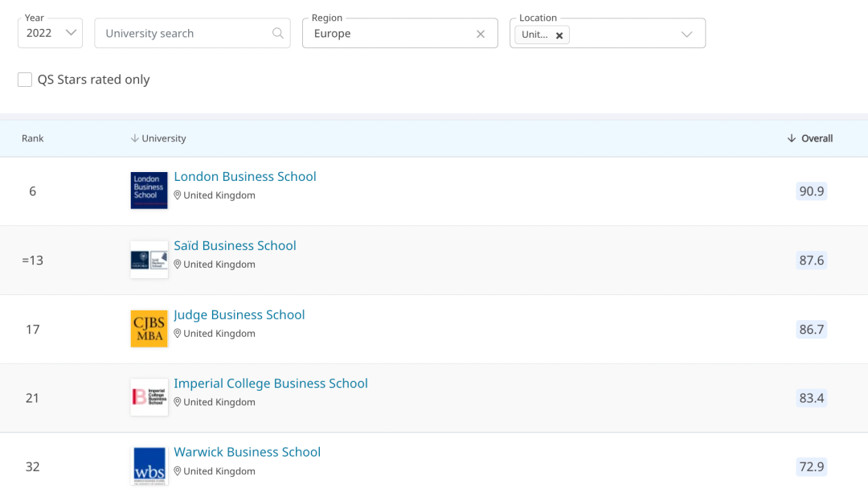This screenshot has height=501, width=868.
Task: Enable QS Stars rated only checkbox
Action: [x=25, y=80]
